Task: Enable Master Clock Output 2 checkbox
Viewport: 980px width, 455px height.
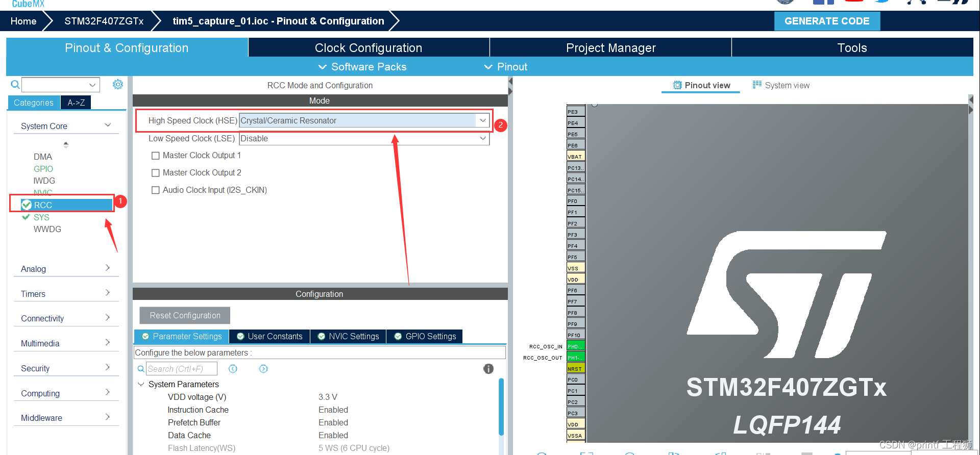Action: (x=156, y=173)
